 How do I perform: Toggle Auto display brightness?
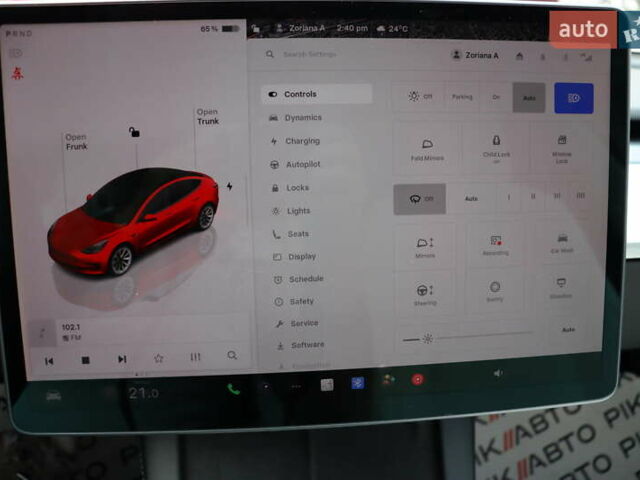568,329
